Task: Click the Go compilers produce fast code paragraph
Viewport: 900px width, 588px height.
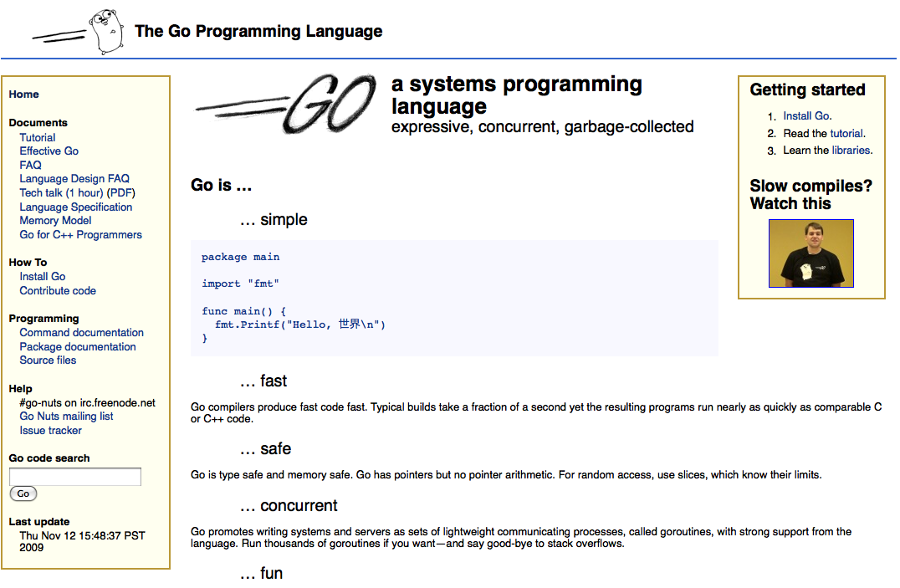Action: coord(536,413)
